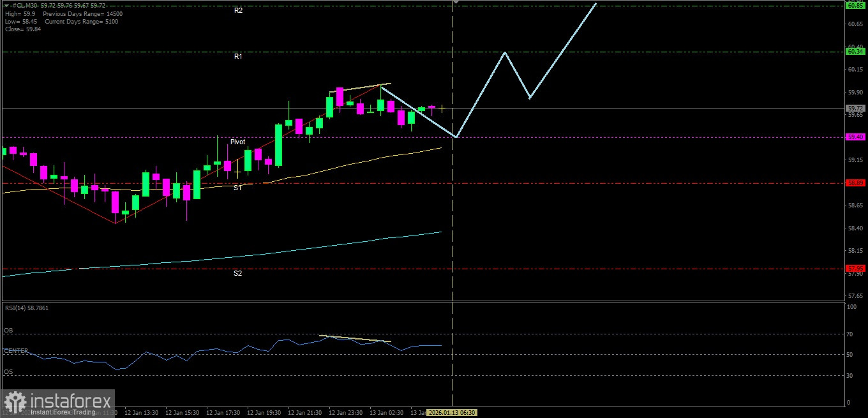Select the OB overbought level label
The image size is (868, 418).
(x=8, y=331)
